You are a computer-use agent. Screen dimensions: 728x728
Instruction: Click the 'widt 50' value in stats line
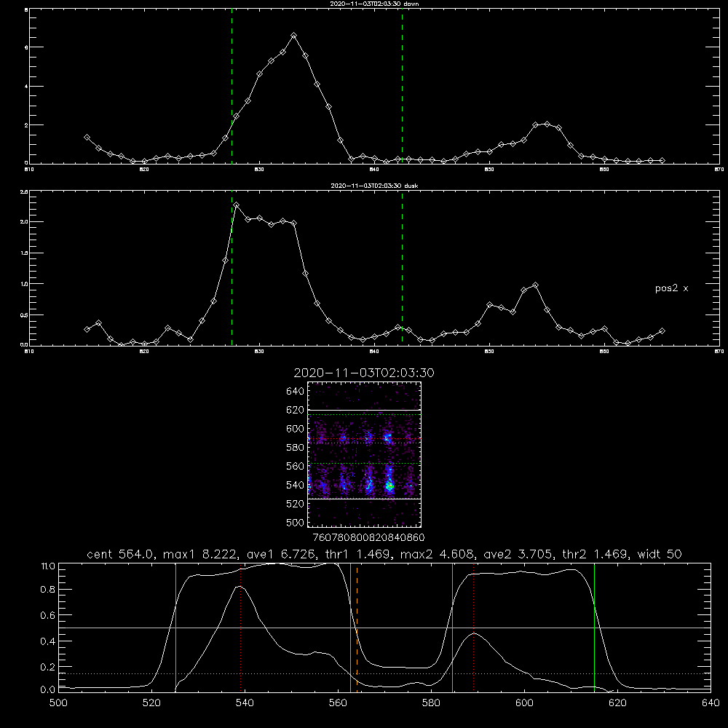click(660, 554)
